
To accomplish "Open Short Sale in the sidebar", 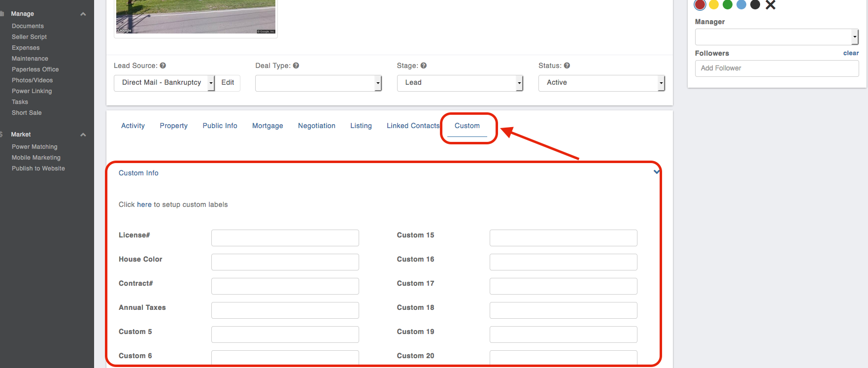I will 27,113.
